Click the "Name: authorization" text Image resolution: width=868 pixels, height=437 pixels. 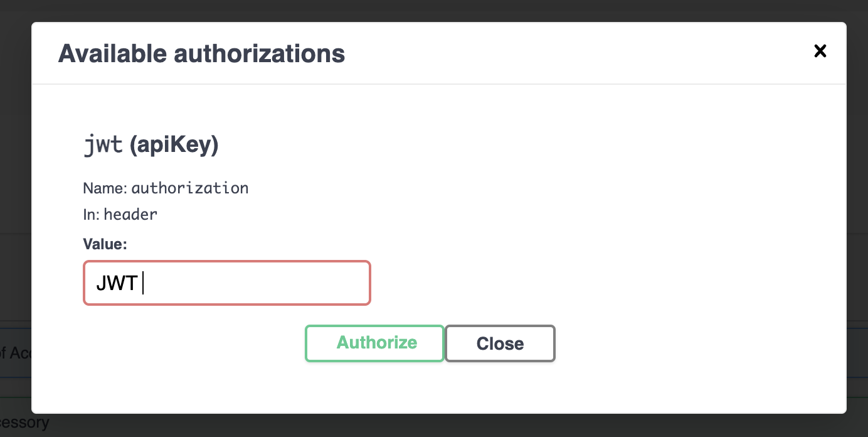(166, 188)
